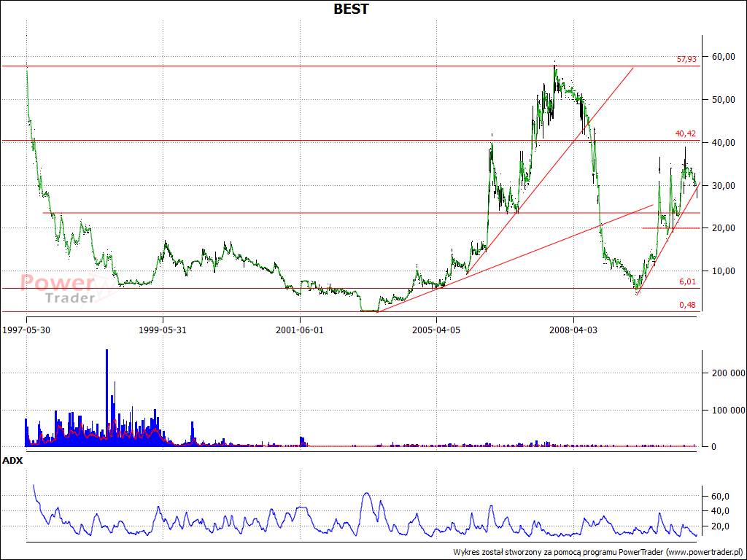This screenshot has height=560, width=747.
Task: Click the 1999-05-31 date label
Action: [163, 330]
